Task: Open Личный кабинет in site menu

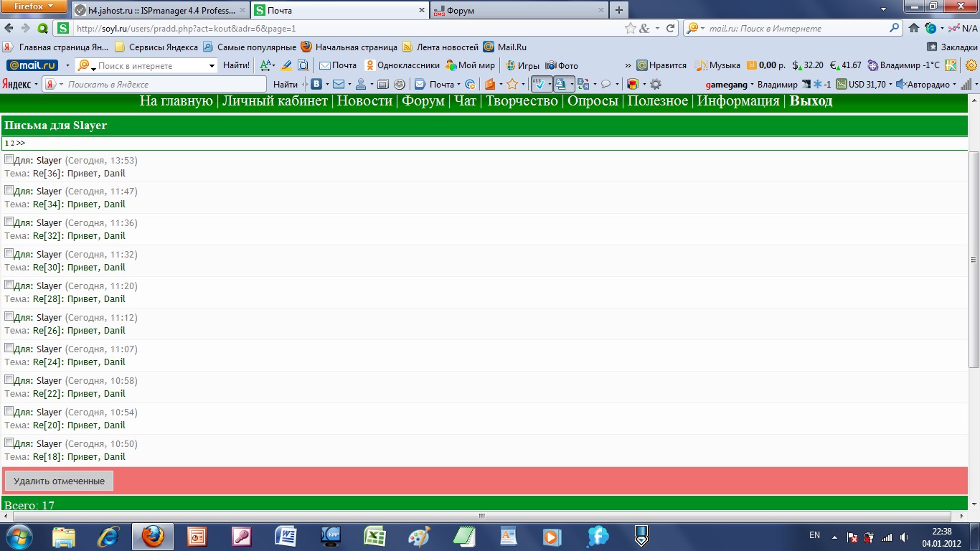Action: [275, 101]
